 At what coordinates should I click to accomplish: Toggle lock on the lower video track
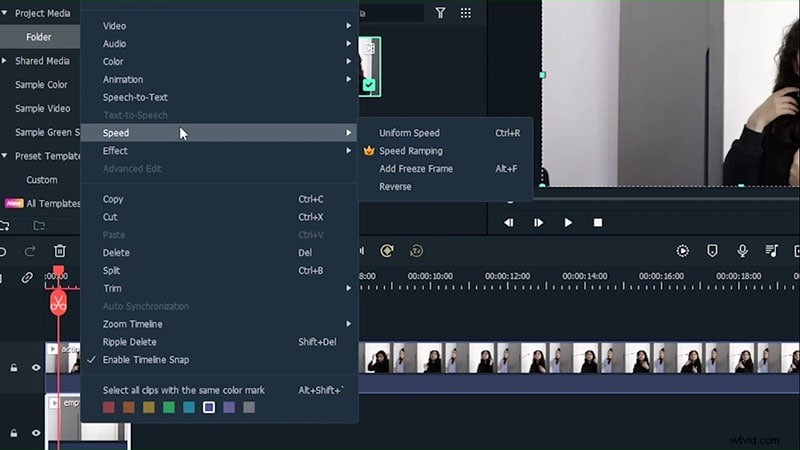pyautogui.click(x=14, y=433)
